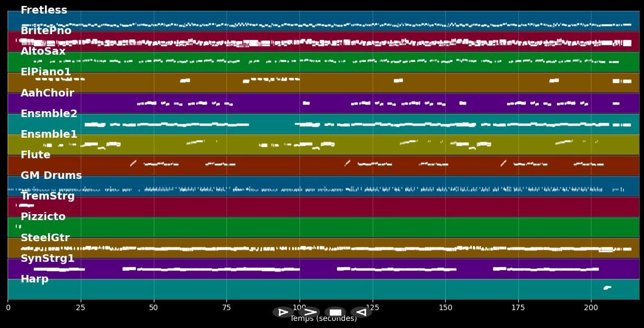Click the 50 second tick on the time axis
Screen dimensions: 644x328
pyautogui.click(x=154, y=308)
